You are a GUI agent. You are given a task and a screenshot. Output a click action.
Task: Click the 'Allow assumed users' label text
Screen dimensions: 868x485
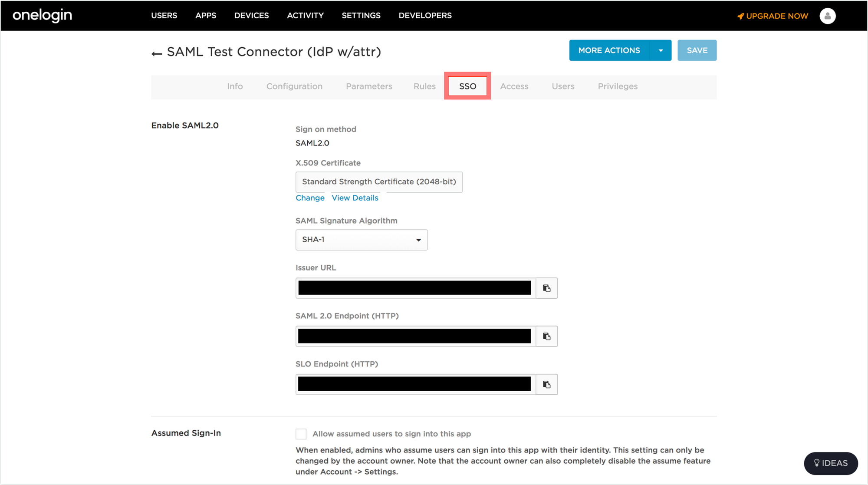coord(391,434)
